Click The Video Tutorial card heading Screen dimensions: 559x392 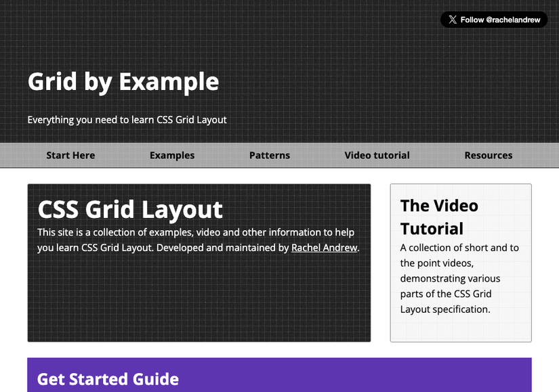pos(439,217)
